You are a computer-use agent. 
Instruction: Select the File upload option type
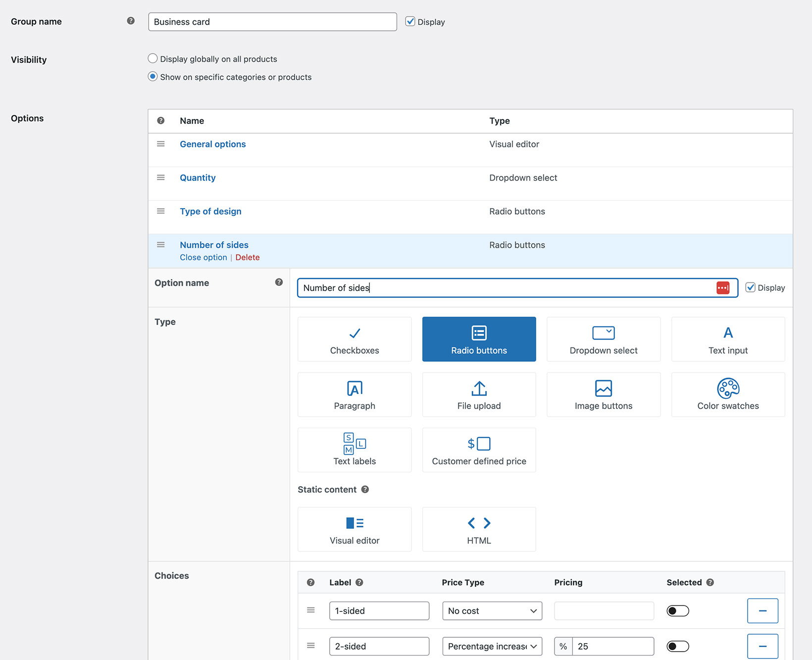pos(479,394)
